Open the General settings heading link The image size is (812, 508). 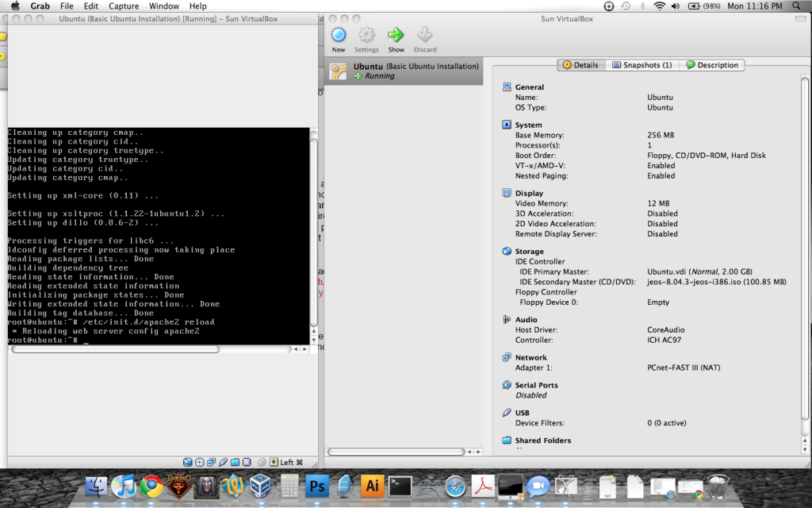[x=529, y=87]
